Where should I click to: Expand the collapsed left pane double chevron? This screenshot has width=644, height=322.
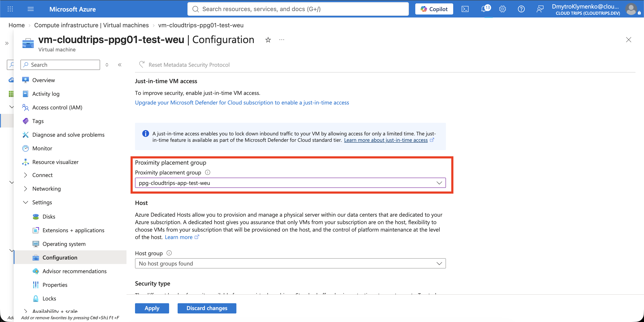point(7,43)
